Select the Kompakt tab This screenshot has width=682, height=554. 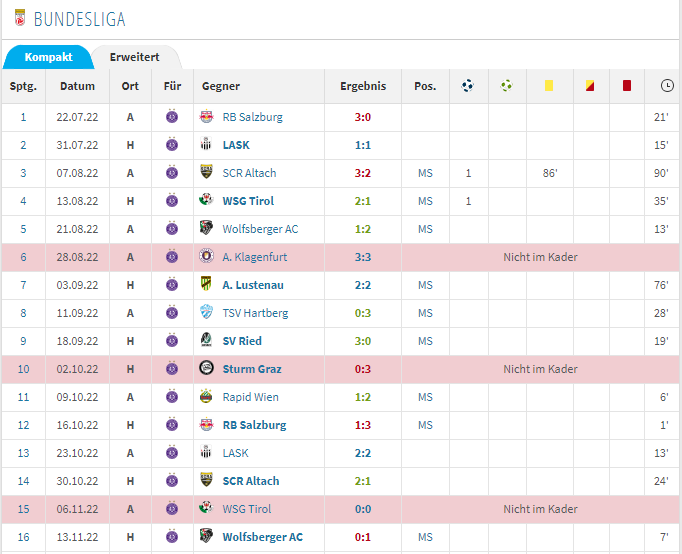point(48,57)
